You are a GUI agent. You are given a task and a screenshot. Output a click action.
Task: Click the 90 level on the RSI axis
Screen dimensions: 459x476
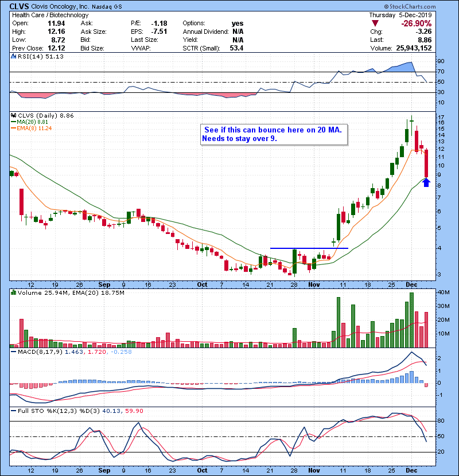pos(441,61)
